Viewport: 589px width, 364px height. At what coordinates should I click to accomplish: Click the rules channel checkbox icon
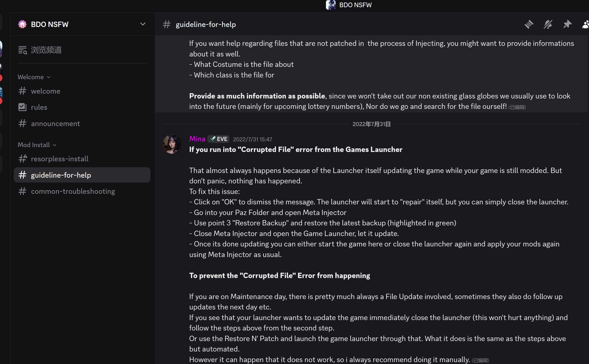(x=22, y=107)
